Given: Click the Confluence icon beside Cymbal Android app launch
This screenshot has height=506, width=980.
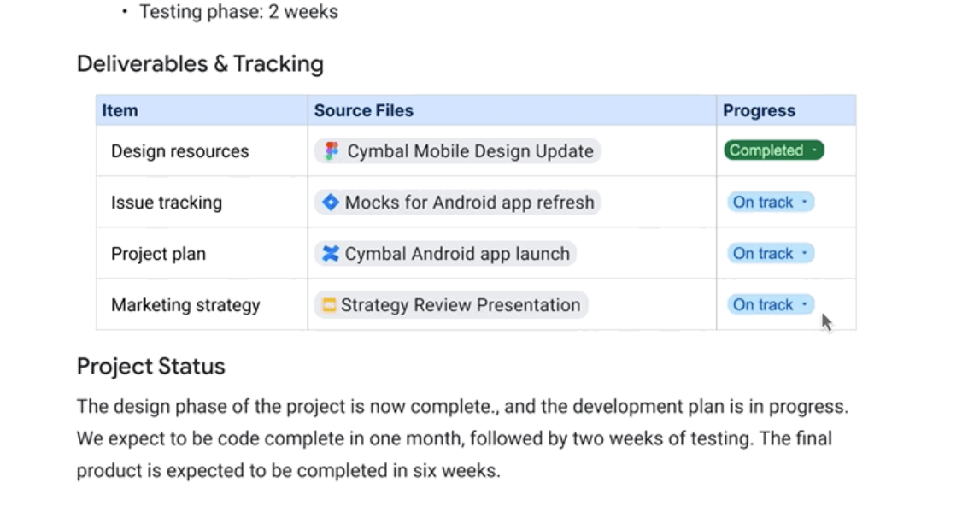Looking at the screenshot, I should pos(330,253).
